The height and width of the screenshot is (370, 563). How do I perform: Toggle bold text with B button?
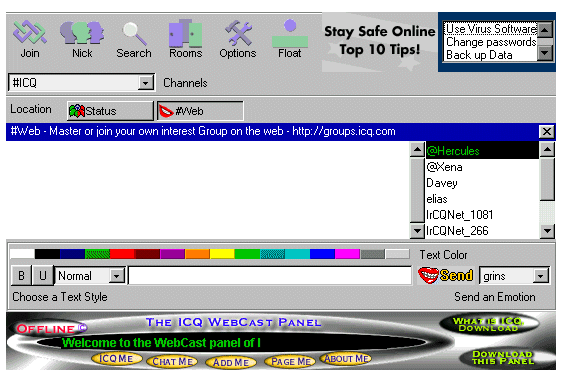[x=22, y=276]
